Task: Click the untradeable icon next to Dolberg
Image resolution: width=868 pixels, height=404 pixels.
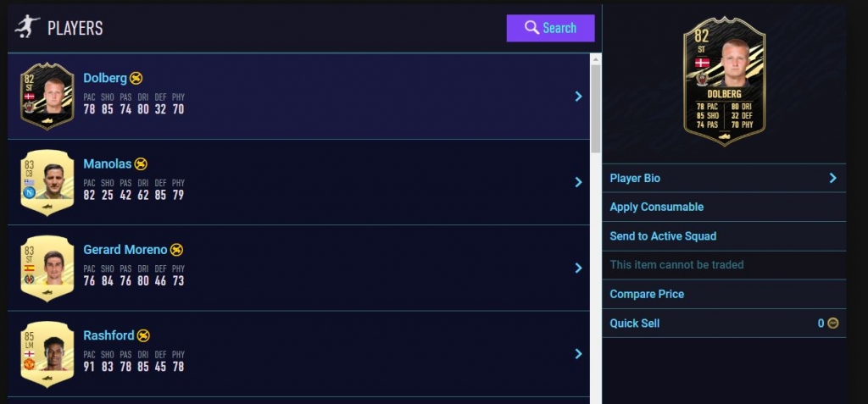Action: click(136, 78)
